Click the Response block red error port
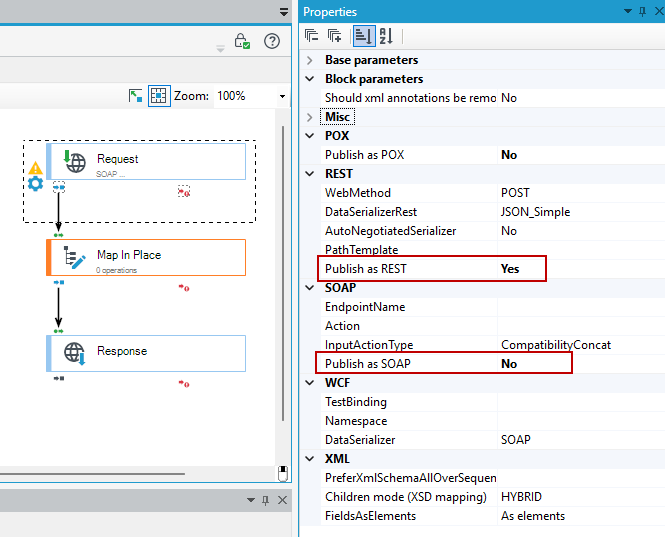Screen dimensions: 665x537 (184, 384)
